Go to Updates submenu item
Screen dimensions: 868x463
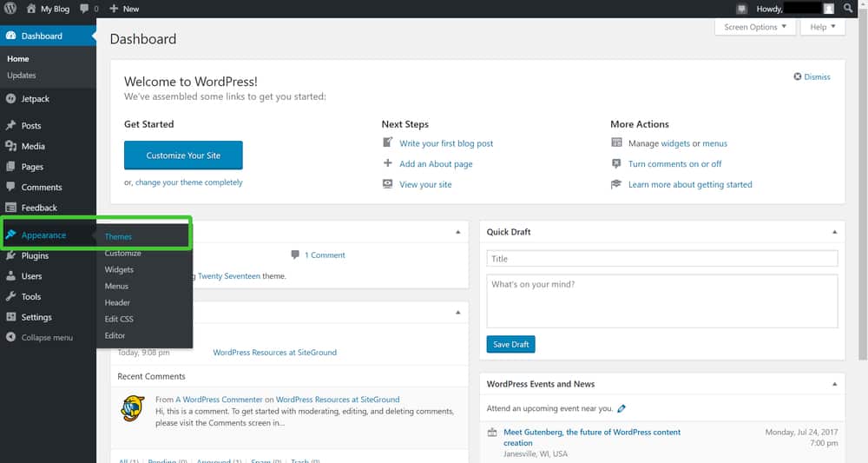click(22, 76)
